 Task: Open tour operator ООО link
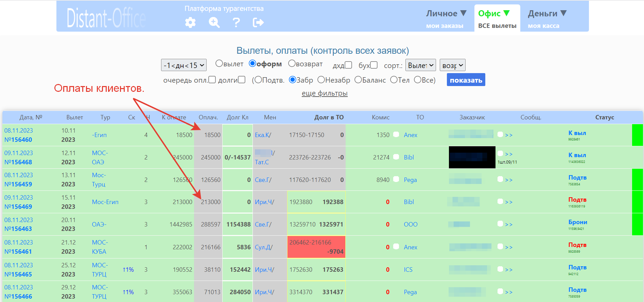411,224
